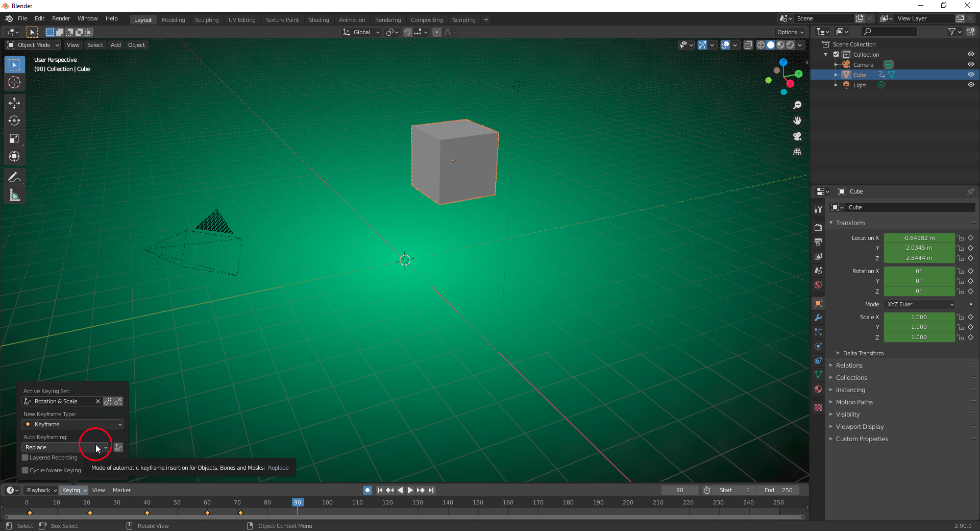Expand the Relations panel
This screenshot has width=980, height=531.
click(x=849, y=366)
